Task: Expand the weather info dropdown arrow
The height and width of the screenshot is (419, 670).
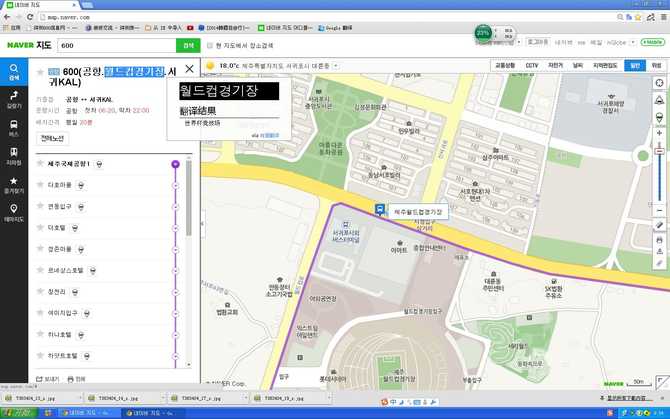Action: tap(333, 66)
